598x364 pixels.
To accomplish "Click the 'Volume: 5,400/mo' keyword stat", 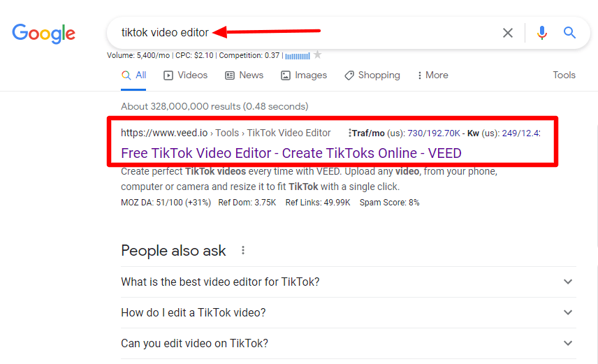I will pos(138,55).
